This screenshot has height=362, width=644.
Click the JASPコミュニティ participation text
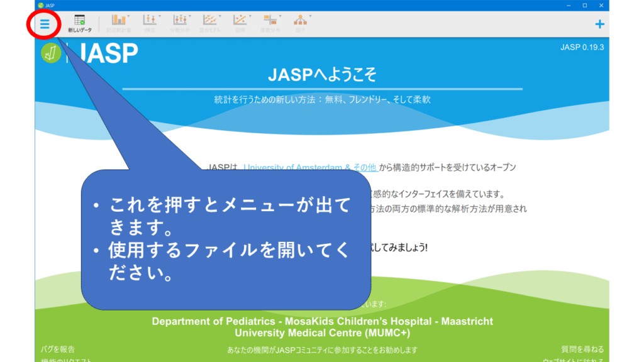click(323, 350)
